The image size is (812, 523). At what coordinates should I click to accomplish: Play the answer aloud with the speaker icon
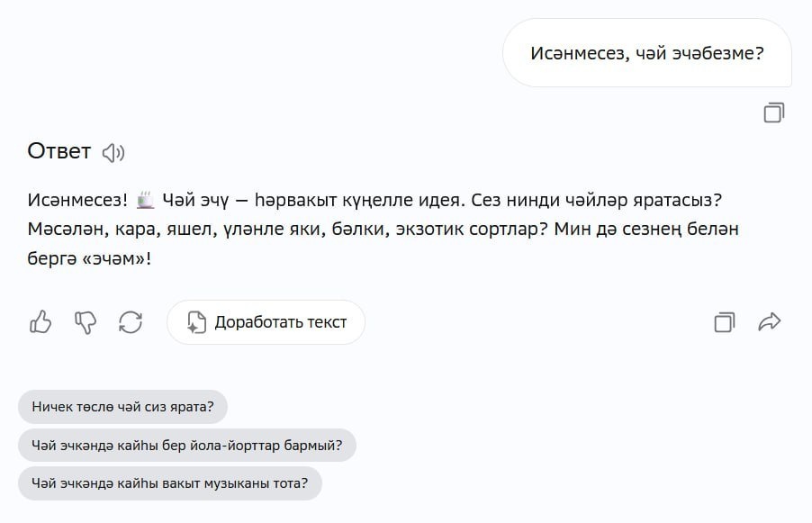point(113,152)
